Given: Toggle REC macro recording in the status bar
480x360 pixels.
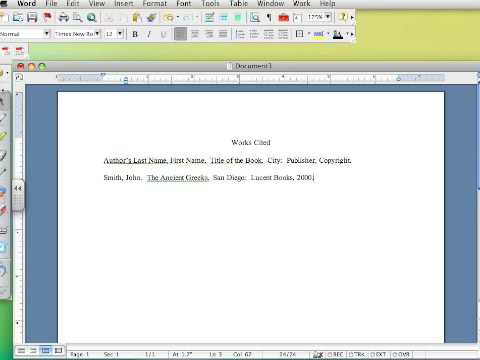Looking at the screenshot, I should point(336,354).
